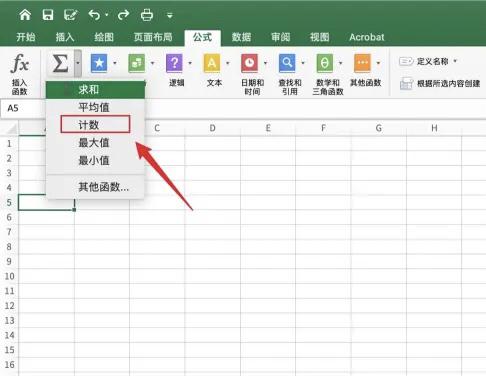Click the save-as edit icon in title bar
The height and width of the screenshot is (376, 486).
click(x=71, y=15)
